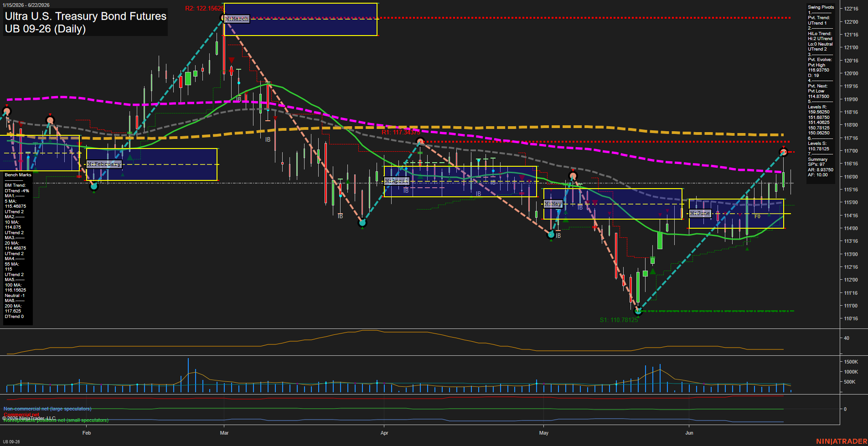Viewport: 868px width, 446px height.
Task: Click the AR: 8.93750 summary value
Action: (820, 170)
